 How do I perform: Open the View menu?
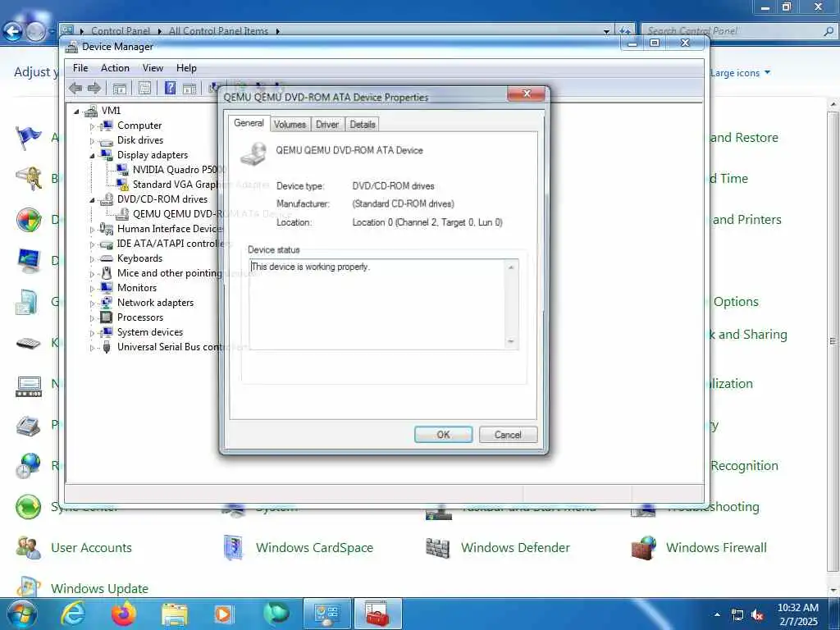(153, 68)
